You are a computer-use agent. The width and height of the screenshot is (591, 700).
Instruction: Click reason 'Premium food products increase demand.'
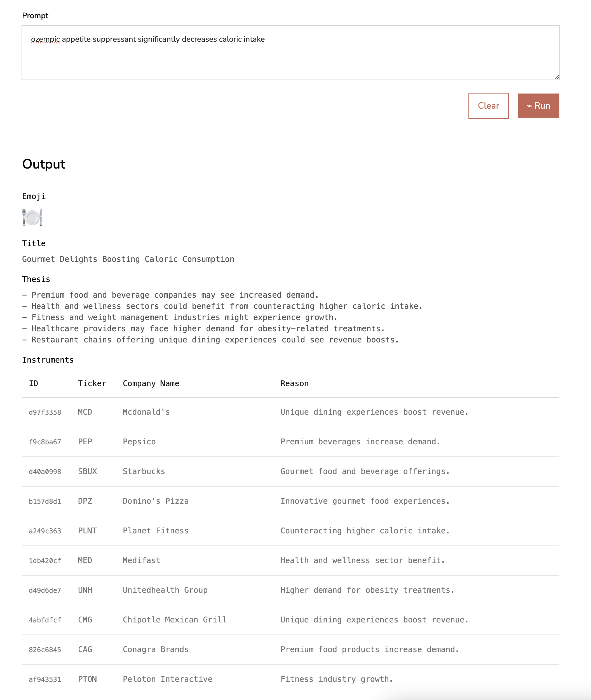coord(370,649)
